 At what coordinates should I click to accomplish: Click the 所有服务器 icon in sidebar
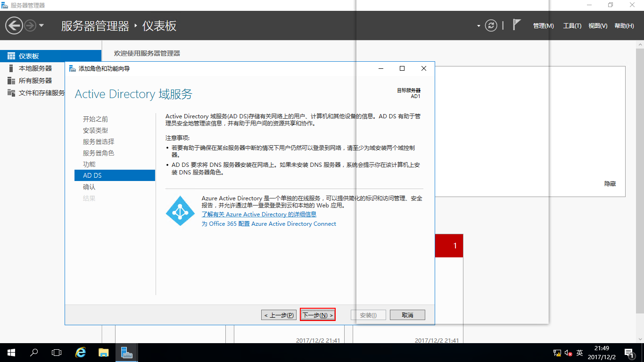pyautogui.click(x=11, y=81)
